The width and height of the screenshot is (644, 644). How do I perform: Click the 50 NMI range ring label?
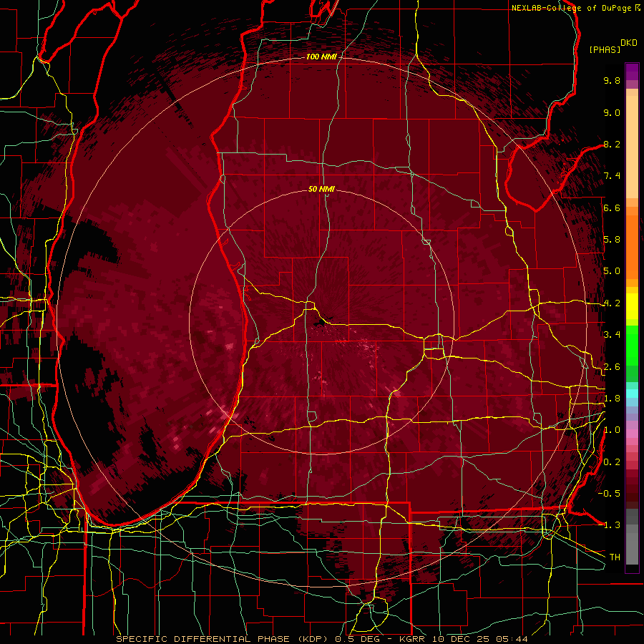321,190
